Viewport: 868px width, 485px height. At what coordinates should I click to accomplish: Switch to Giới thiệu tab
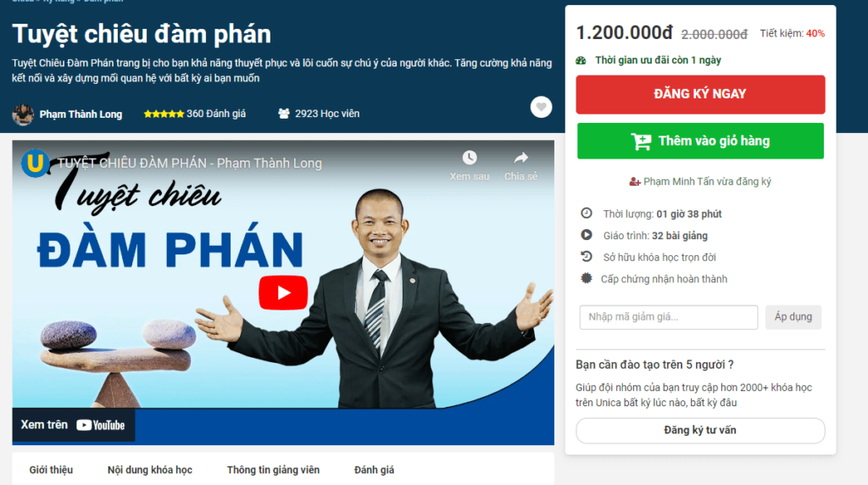51,470
